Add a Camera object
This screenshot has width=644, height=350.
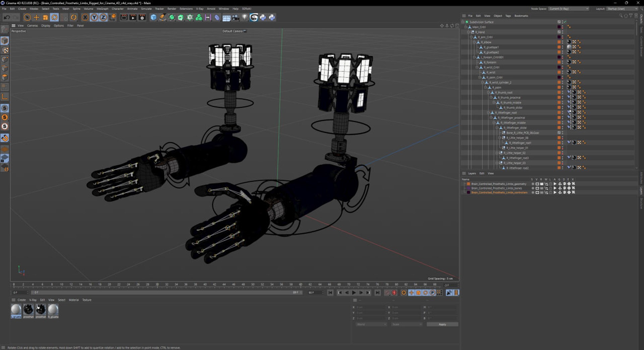[235, 17]
